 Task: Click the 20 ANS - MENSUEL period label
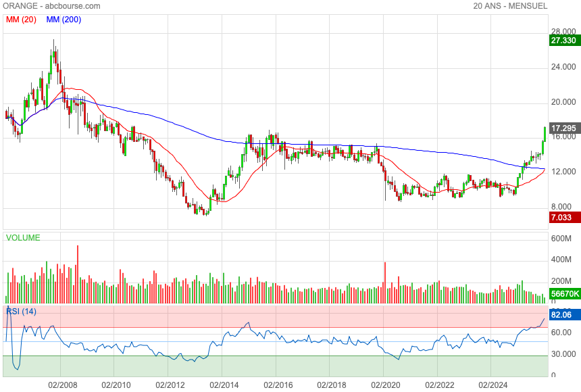click(510, 6)
